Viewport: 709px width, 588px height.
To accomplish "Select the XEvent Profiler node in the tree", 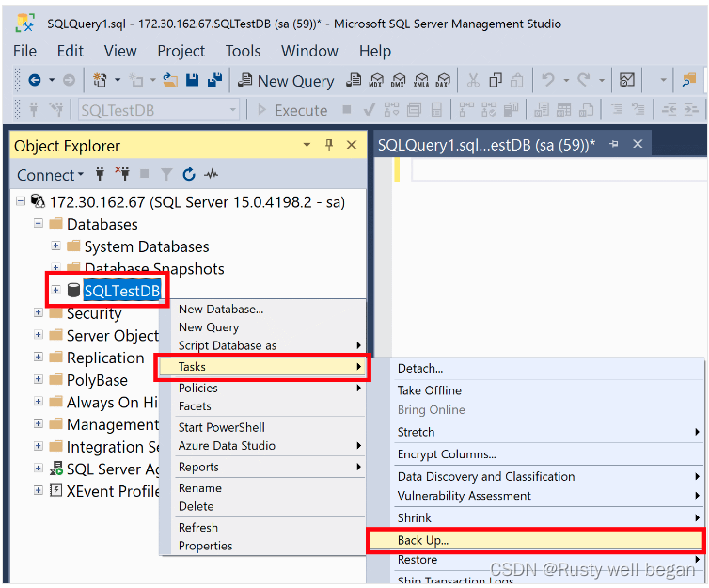I will tap(113, 492).
